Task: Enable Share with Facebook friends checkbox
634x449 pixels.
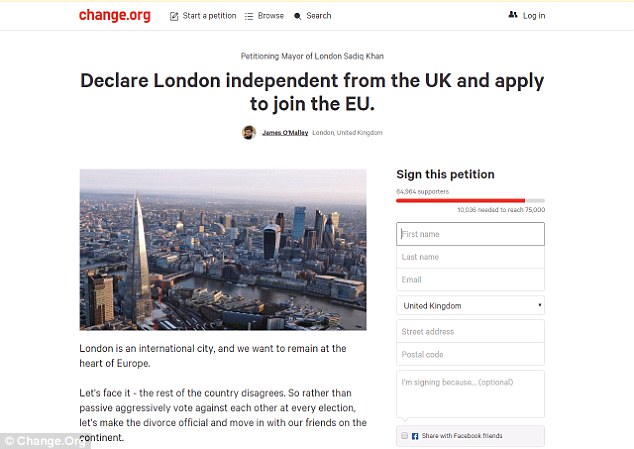Action: (x=404, y=436)
